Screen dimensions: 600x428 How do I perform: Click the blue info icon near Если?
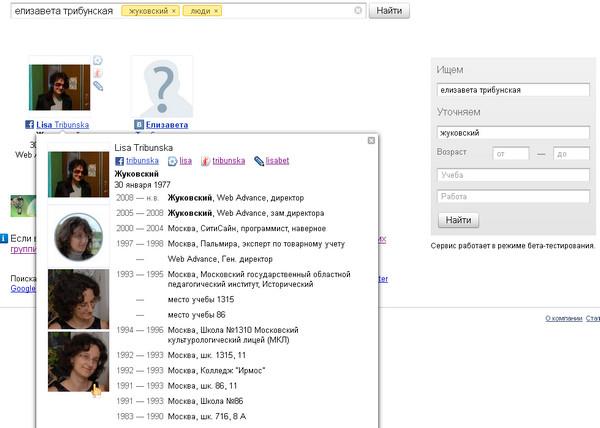(x=3, y=238)
